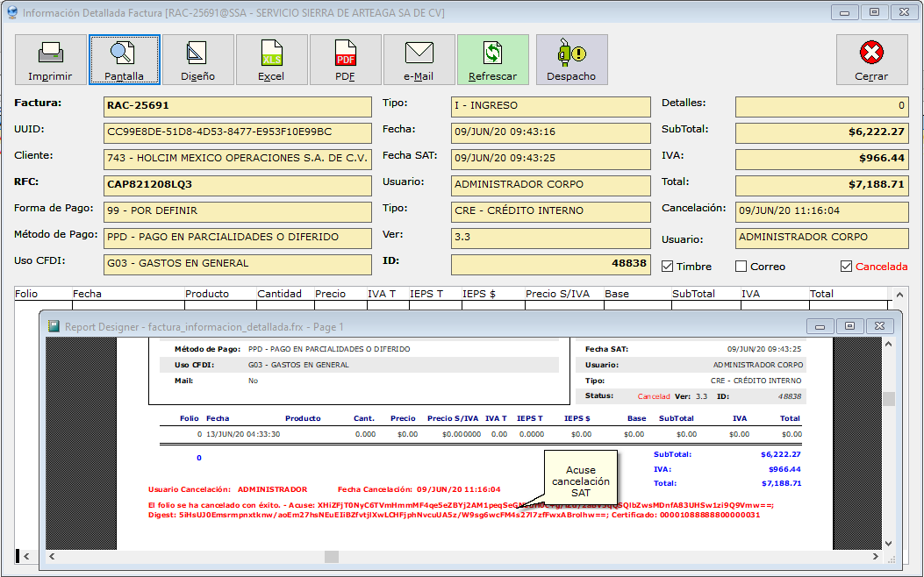Screen dimensions: 924x577
Task: Refresh data using the Refrescar icon
Action: point(492,59)
